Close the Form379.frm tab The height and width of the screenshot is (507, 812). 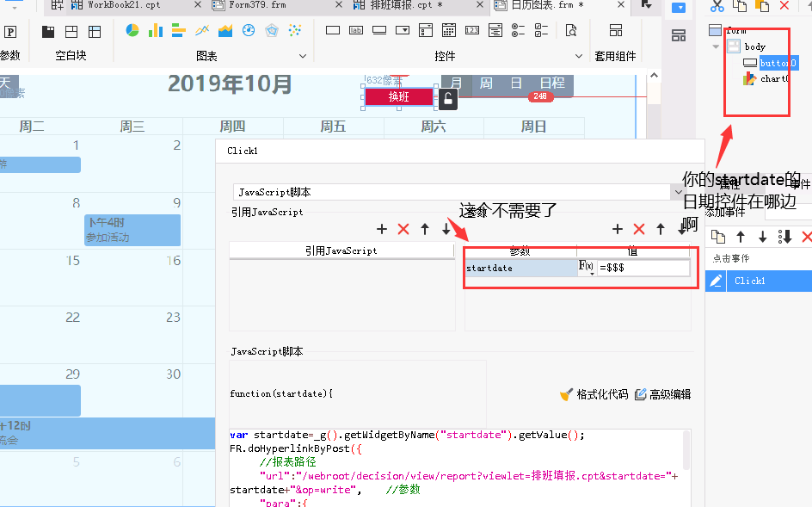pyautogui.click(x=338, y=4)
